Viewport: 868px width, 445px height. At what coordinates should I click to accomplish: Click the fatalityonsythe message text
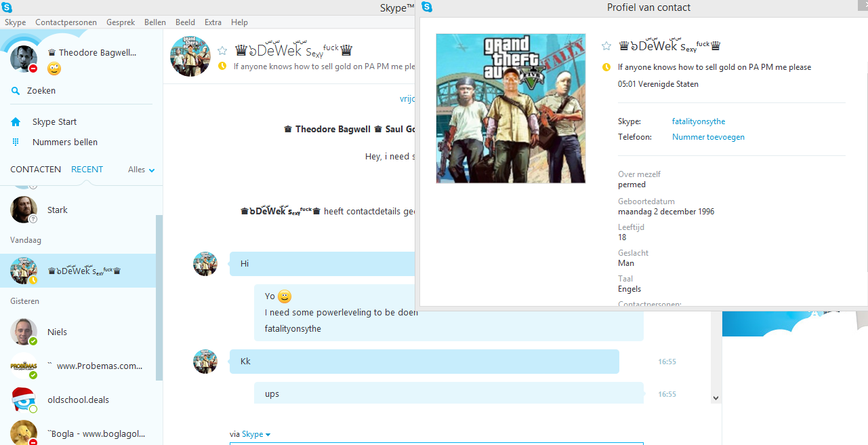[x=293, y=329]
